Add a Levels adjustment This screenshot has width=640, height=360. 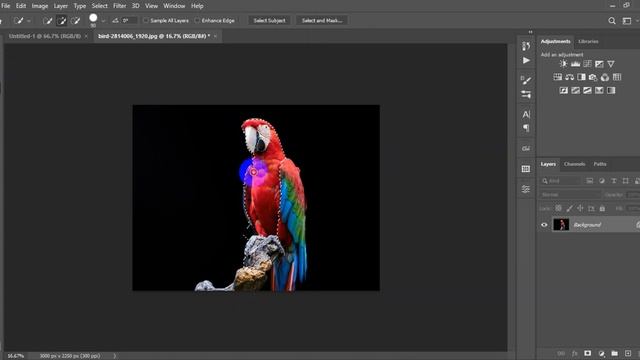(x=576, y=64)
